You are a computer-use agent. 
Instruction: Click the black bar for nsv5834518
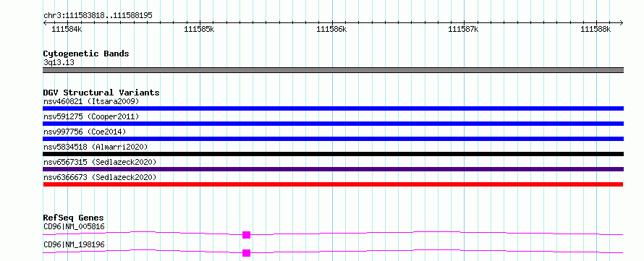[x=333, y=154]
